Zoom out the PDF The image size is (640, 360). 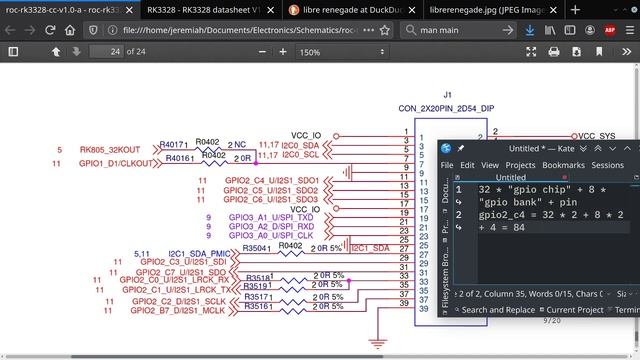click(x=262, y=52)
